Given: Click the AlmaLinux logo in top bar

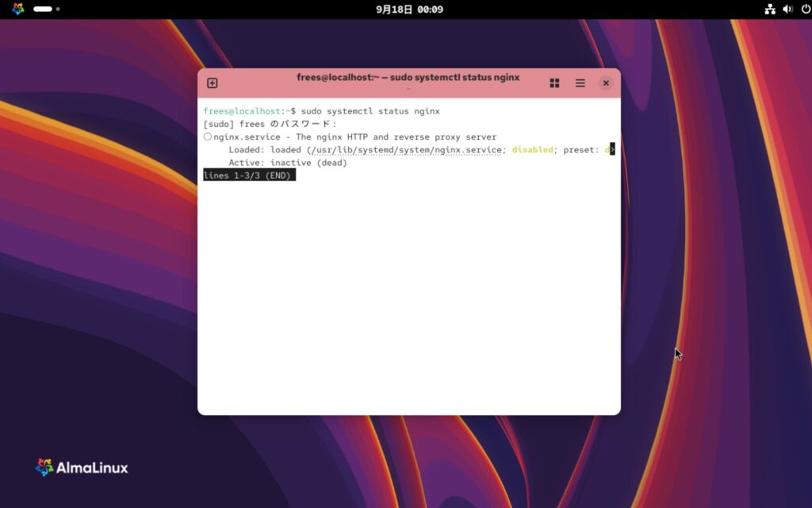Looking at the screenshot, I should point(17,10).
